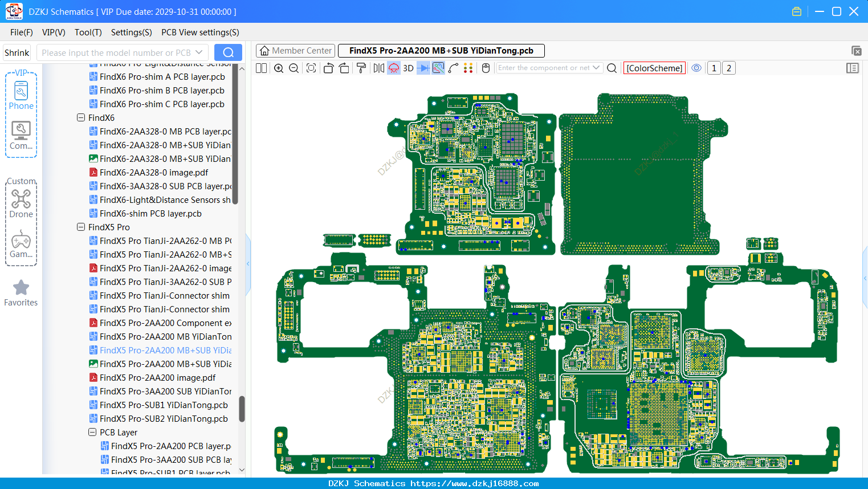Fit the PCB to the window
Screen dimensions: 868x489
[x=311, y=68]
